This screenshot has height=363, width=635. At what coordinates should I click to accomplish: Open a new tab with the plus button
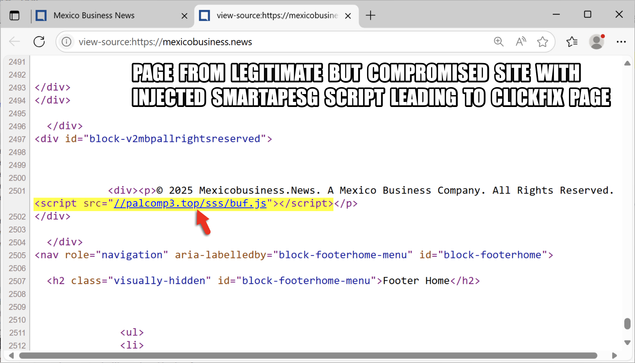(370, 16)
